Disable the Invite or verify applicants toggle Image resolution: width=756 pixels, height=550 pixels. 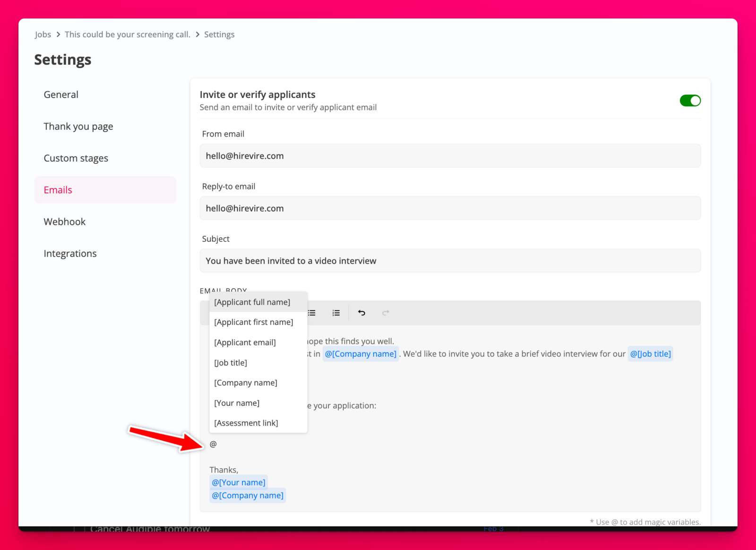[690, 100]
